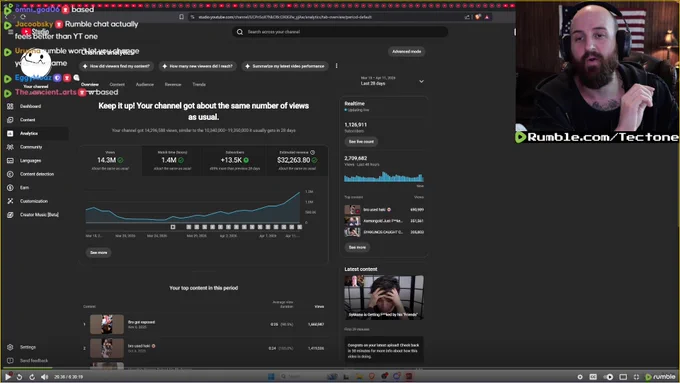The height and width of the screenshot is (383, 680).
Task: Select the Views 14.3M metric card
Action: 110,160
